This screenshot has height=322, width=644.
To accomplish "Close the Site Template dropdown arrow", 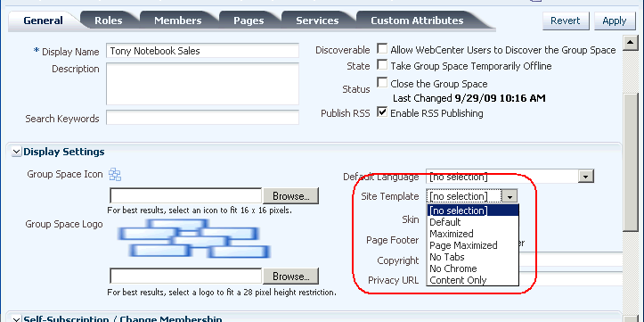I will (509, 196).
